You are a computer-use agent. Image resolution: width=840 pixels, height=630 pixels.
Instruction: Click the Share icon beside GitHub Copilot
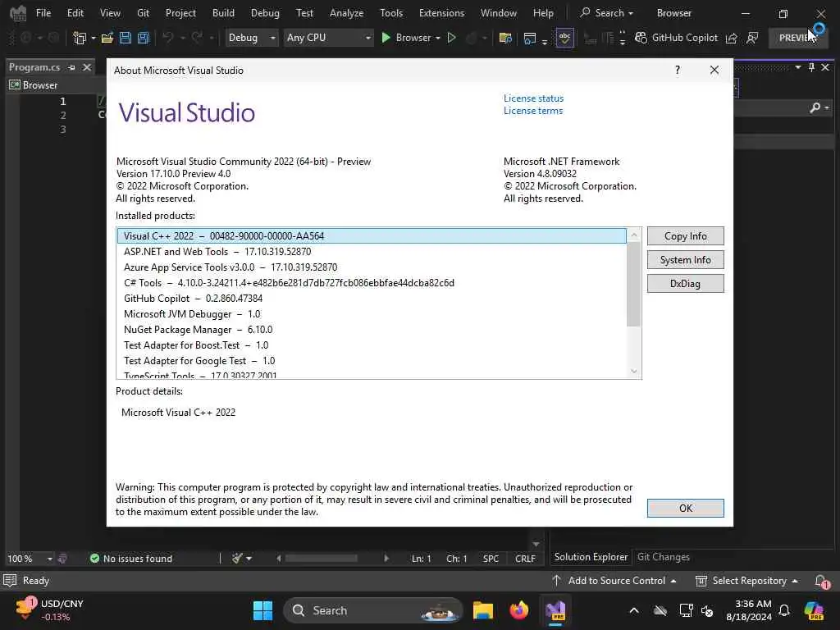point(731,38)
